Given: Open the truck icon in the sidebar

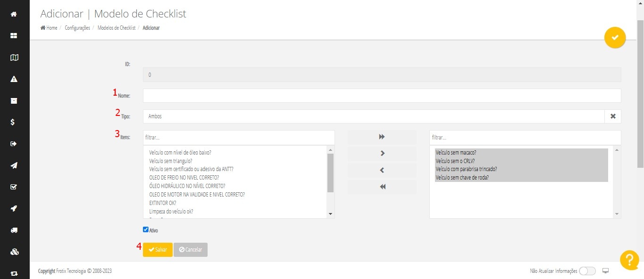Looking at the screenshot, I should [14, 230].
